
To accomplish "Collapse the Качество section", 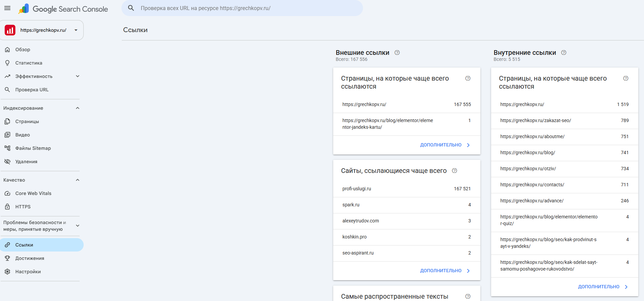I will (x=78, y=180).
